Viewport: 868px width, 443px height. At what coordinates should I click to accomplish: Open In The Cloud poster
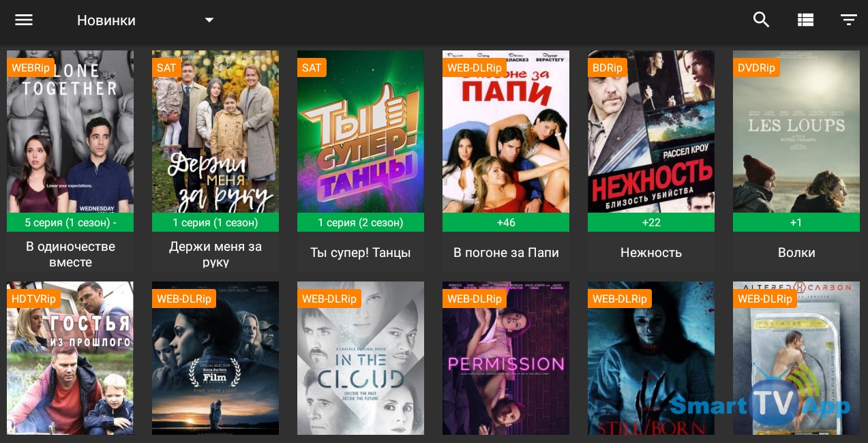click(361, 358)
